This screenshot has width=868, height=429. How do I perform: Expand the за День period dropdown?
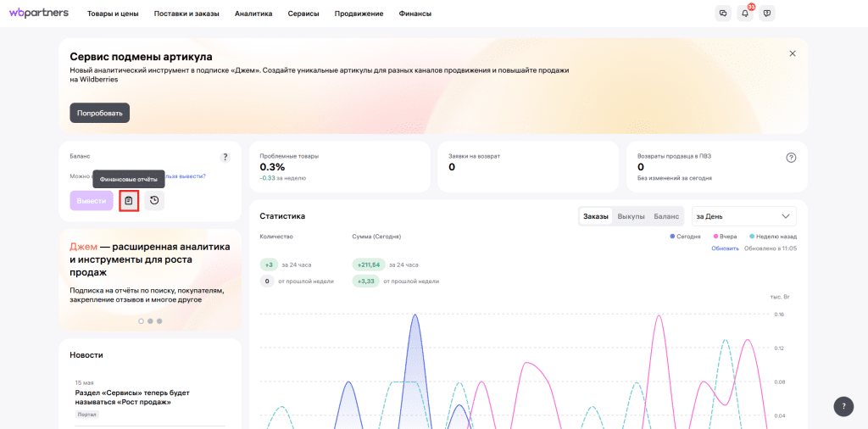pos(744,216)
